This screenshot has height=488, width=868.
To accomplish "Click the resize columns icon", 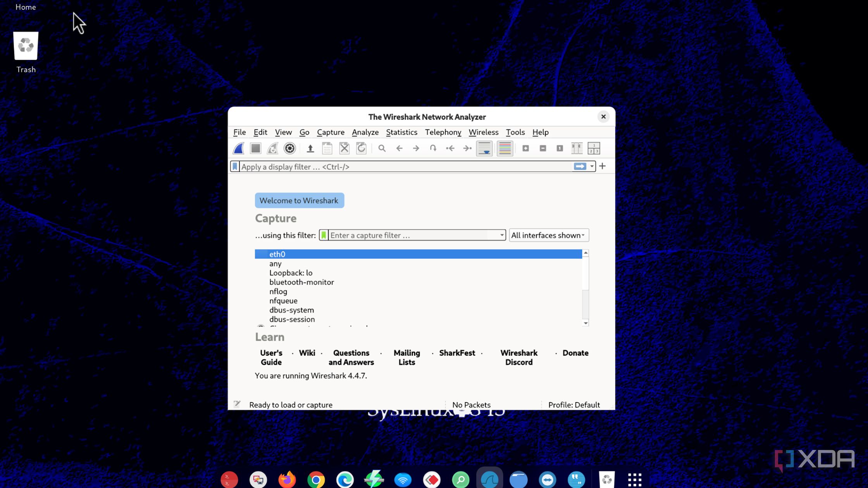I will point(577,148).
